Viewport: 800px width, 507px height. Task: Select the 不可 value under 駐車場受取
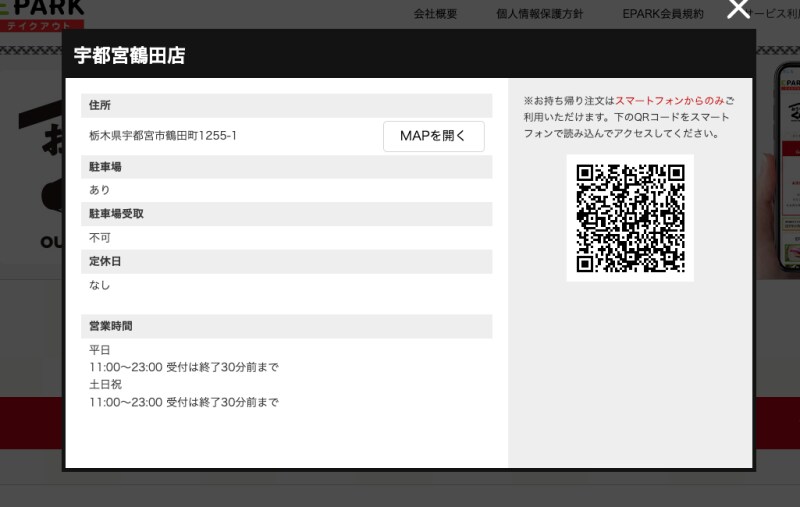click(99, 238)
